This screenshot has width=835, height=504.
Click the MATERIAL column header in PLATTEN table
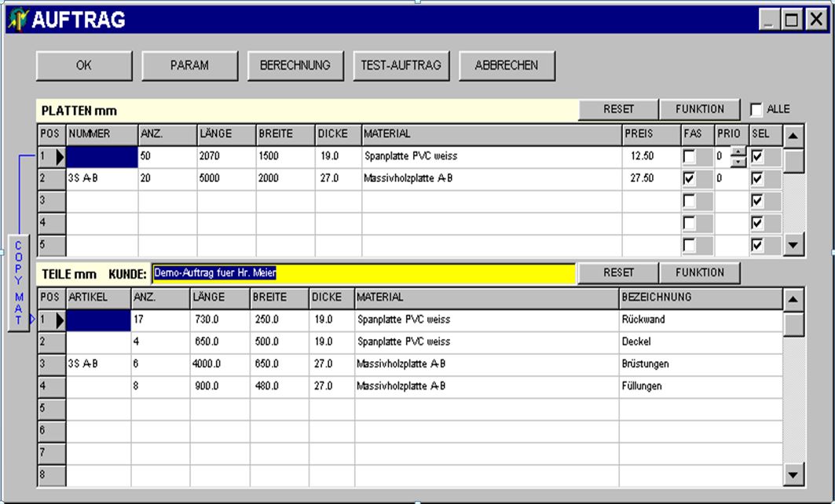click(491, 134)
